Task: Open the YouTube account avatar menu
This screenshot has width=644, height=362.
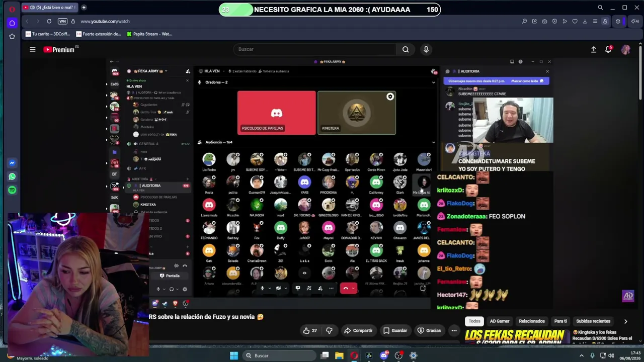Action: (625, 49)
